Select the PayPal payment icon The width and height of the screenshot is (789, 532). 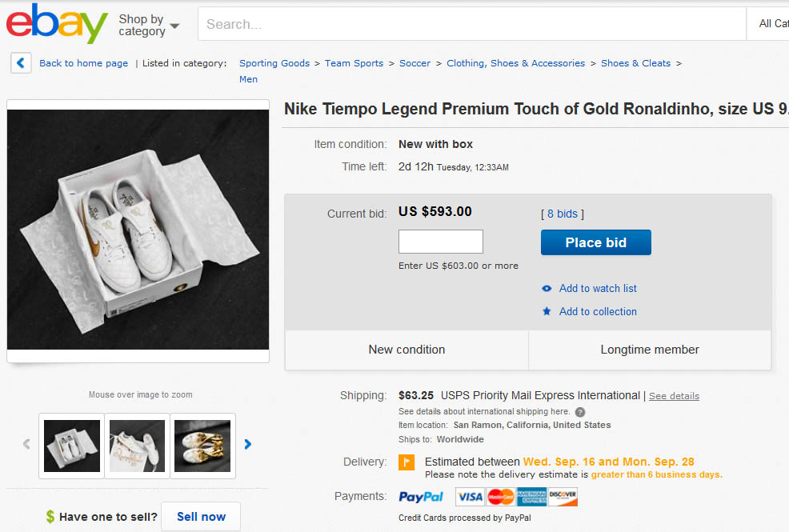tap(421, 497)
